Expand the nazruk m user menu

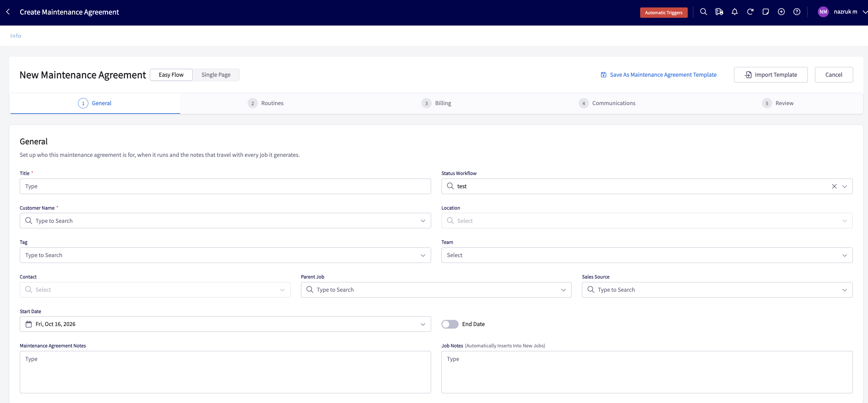pyautogui.click(x=865, y=12)
